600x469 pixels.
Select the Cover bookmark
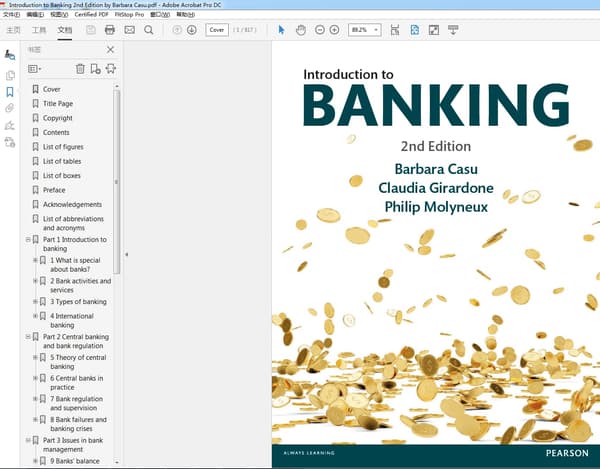coord(52,89)
